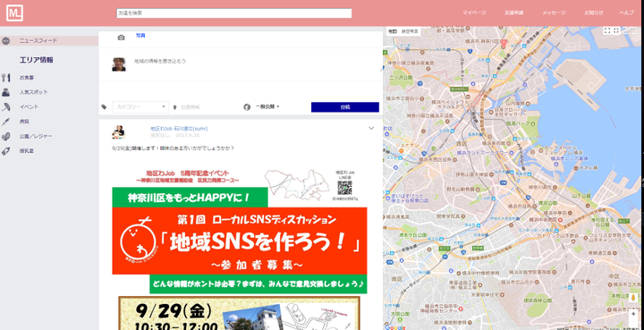
Task: Open メッセージ in the top menu
Action: pyautogui.click(x=554, y=13)
